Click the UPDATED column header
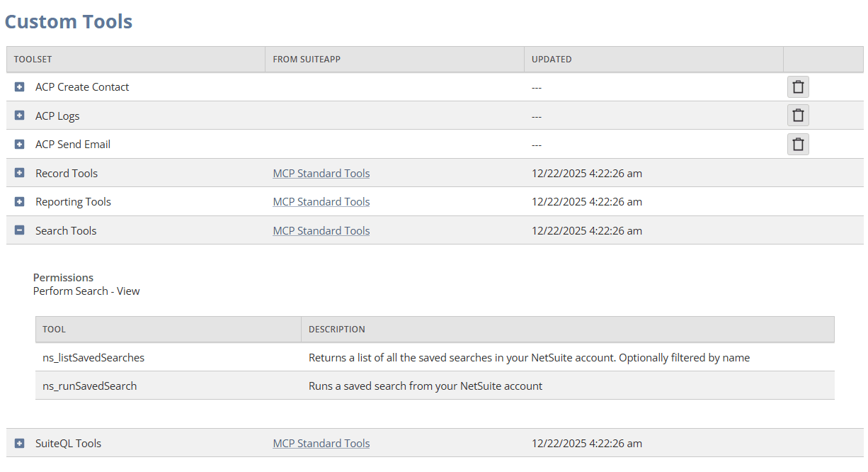The image size is (868, 472). pyautogui.click(x=552, y=59)
